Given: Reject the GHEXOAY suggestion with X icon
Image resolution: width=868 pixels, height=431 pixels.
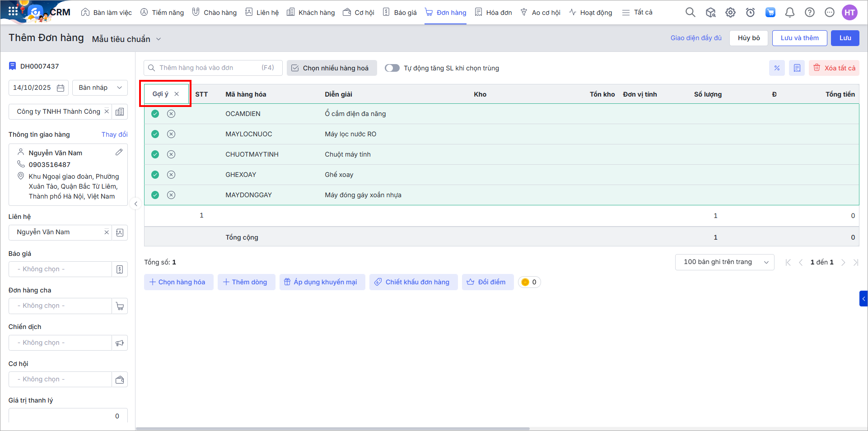Looking at the screenshot, I should (x=171, y=175).
